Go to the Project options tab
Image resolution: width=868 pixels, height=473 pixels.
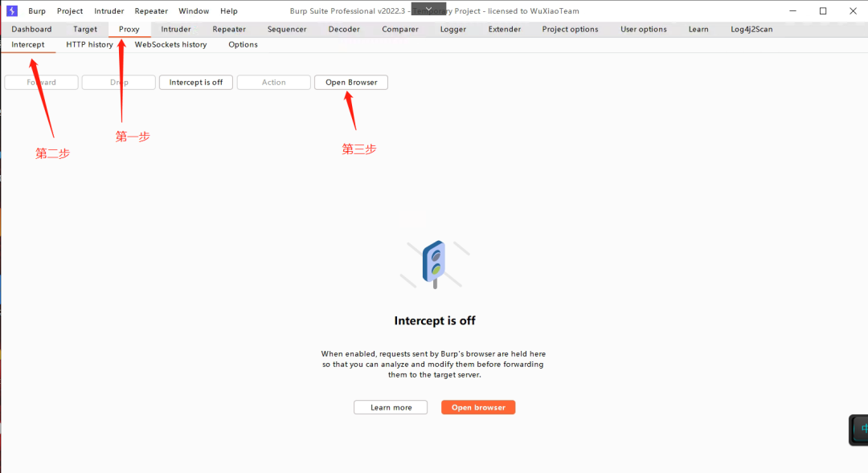click(570, 30)
